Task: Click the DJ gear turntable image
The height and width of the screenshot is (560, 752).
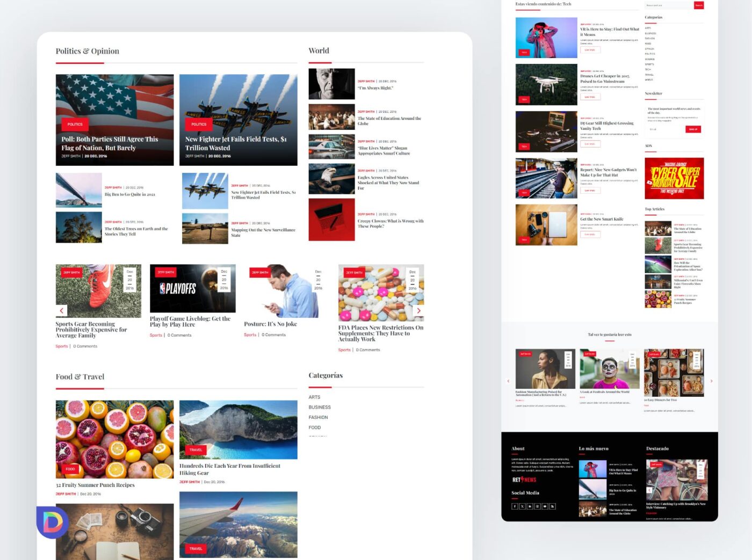Action: tap(546, 132)
